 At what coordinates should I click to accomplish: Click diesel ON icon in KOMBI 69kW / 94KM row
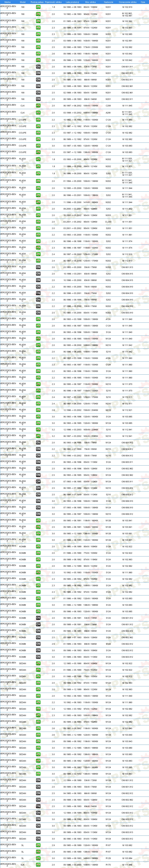[38, 644]
